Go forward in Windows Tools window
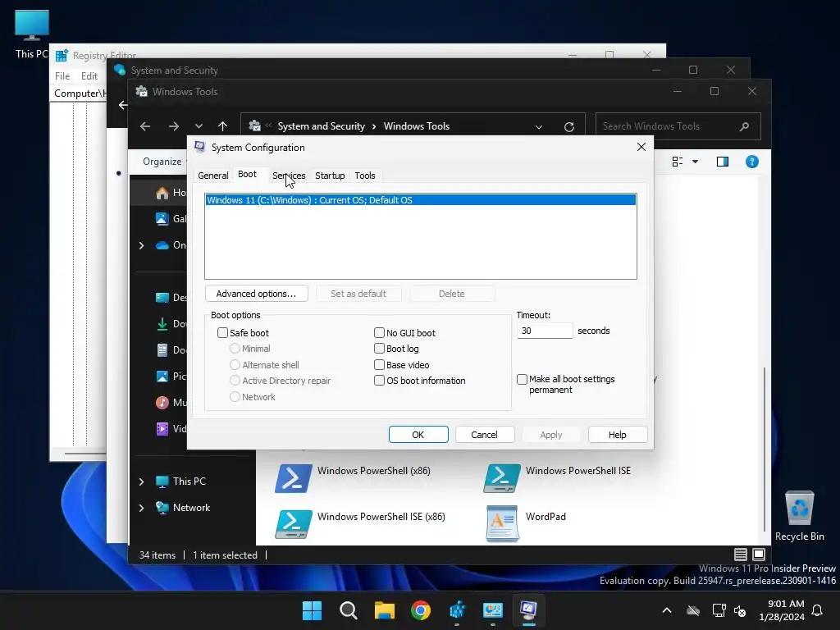Image resolution: width=840 pixels, height=630 pixels. tap(174, 126)
